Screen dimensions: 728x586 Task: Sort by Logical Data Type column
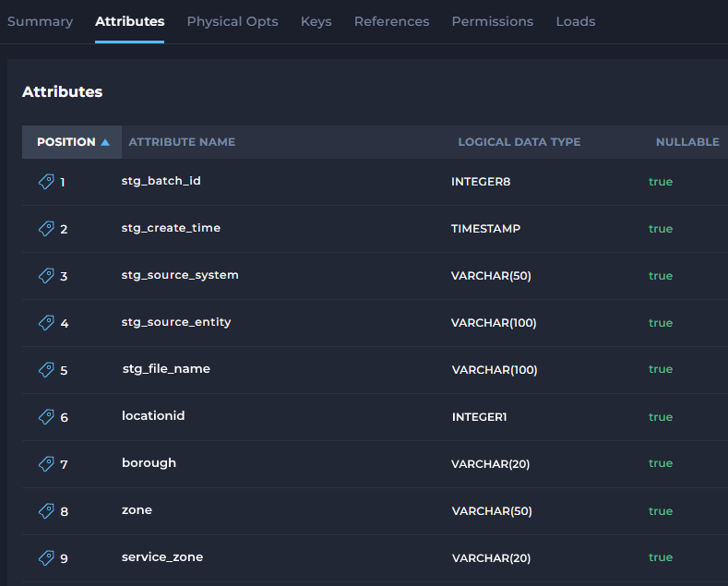519,142
